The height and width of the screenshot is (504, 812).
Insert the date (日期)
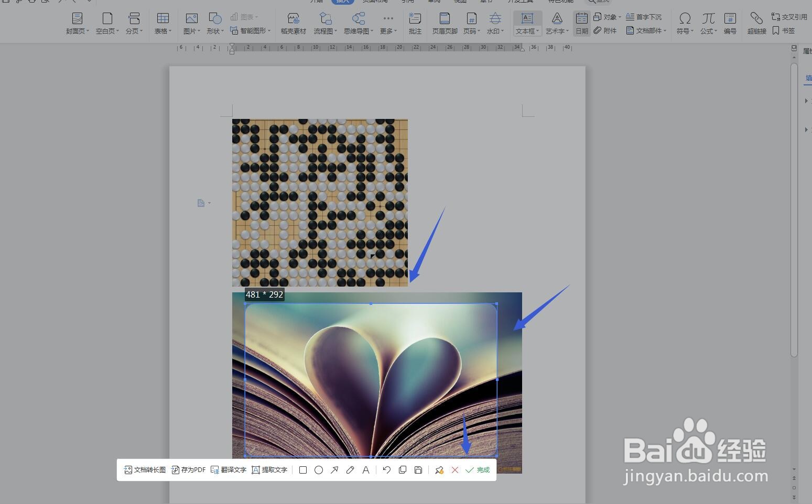tap(581, 24)
